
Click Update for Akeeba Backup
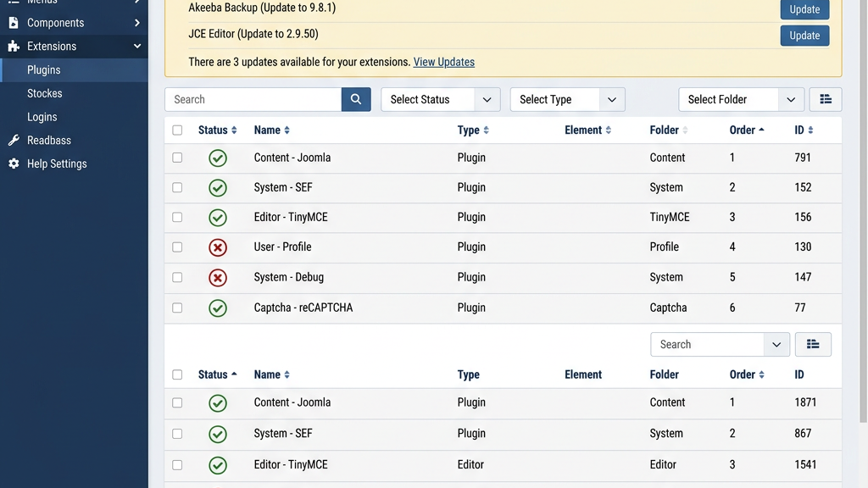(x=804, y=9)
